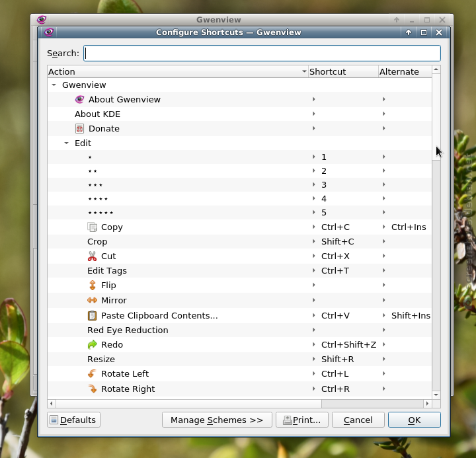
Task: Select the Edit Tags row
Action: (239, 271)
